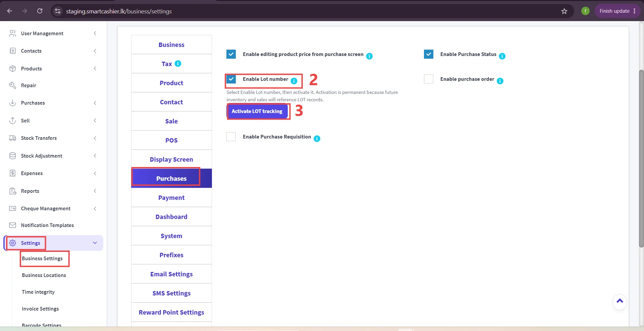The height and width of the screenshot is (331, 644).
Task: Click the Settings gear icon
Action: tap(12, 243)
